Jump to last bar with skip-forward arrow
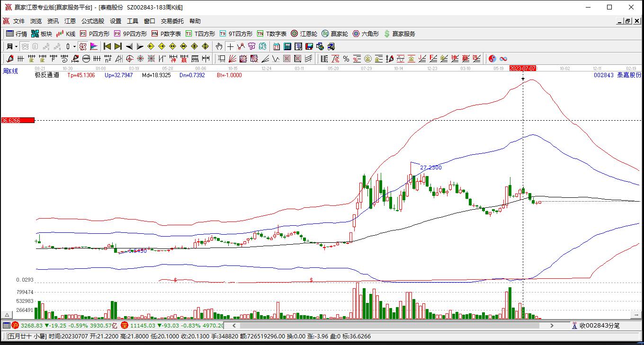 tap(118, 46)
